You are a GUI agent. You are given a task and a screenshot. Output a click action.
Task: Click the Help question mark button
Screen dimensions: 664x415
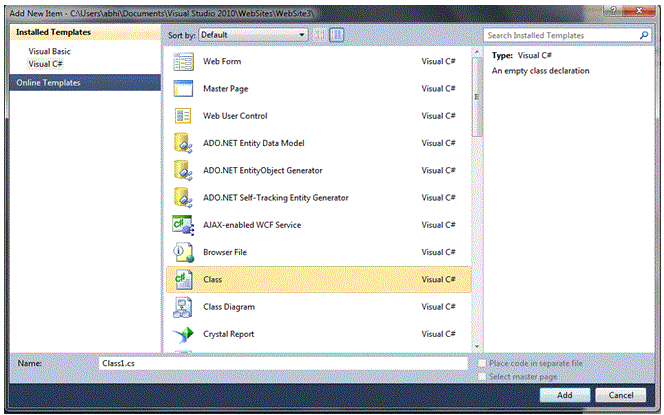614,10
